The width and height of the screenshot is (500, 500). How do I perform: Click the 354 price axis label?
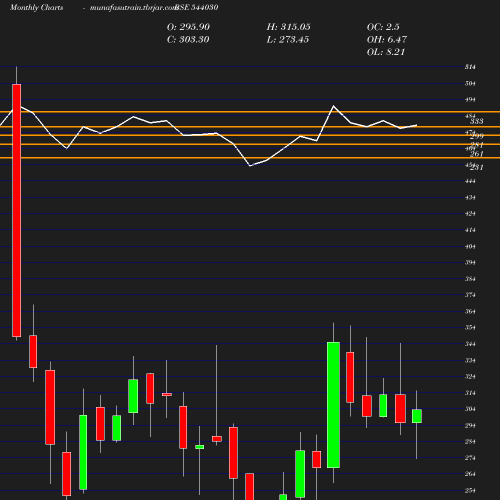pyautogui.click(x=470, y=328)
